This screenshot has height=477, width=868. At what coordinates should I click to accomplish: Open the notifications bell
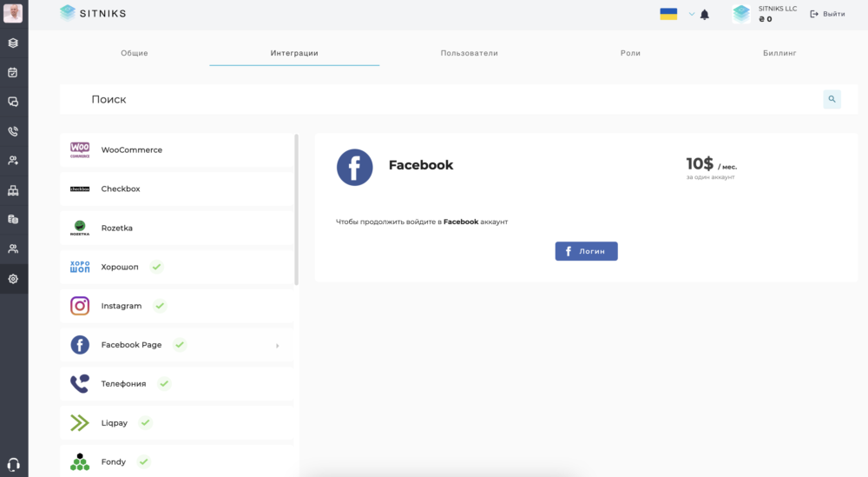(705, 15)
